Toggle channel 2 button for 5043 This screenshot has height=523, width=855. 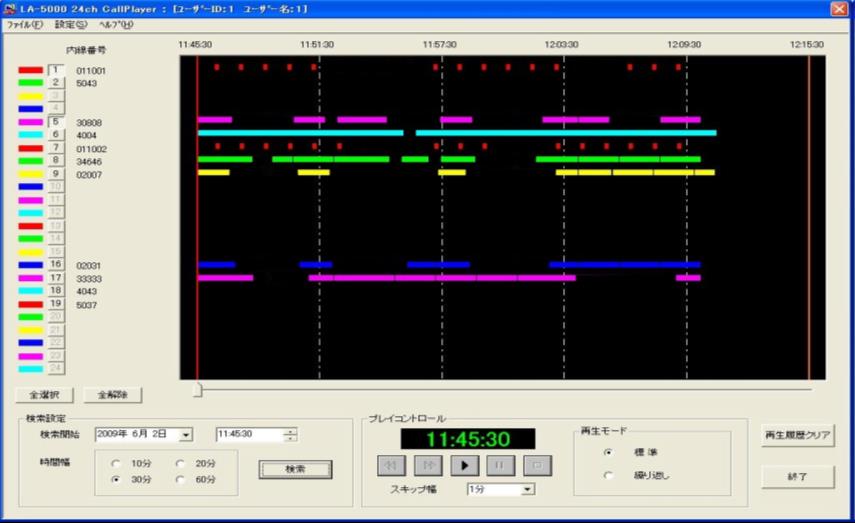(56, 82)
